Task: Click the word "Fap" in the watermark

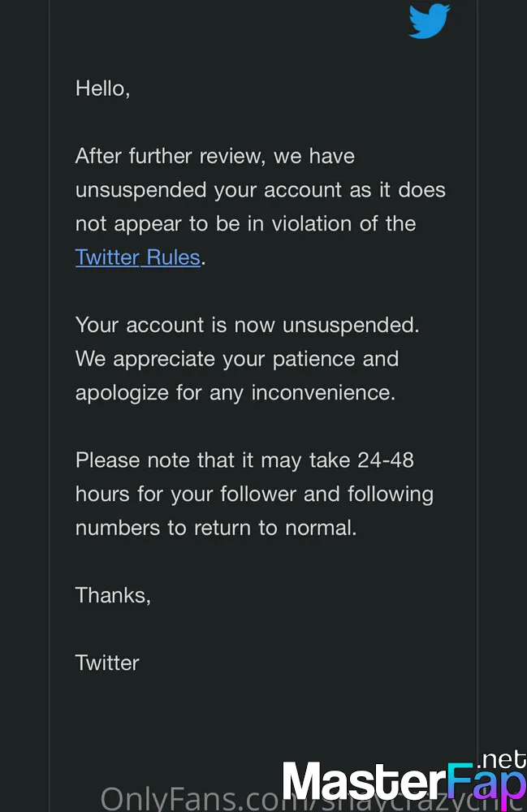Action: [487, 783]
